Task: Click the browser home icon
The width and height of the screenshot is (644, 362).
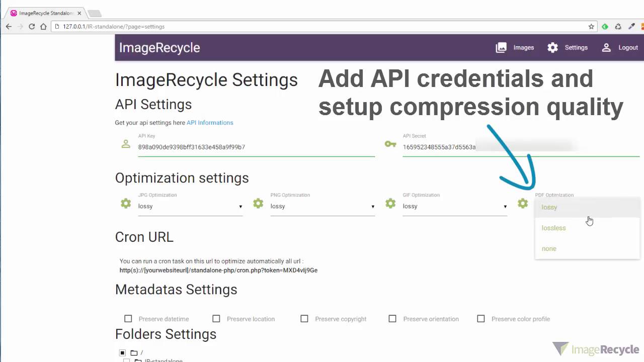Action: (43, 27)
